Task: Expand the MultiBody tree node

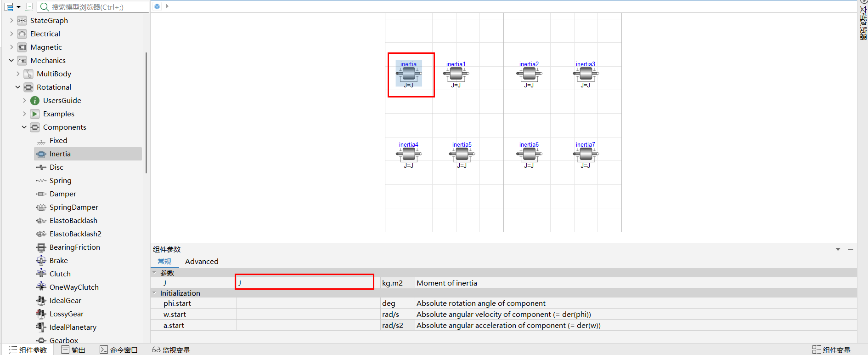Action: (18, 74)
